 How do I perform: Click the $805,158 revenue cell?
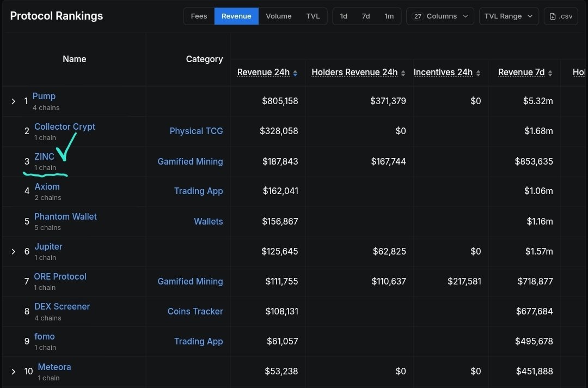tap(280, 101)
